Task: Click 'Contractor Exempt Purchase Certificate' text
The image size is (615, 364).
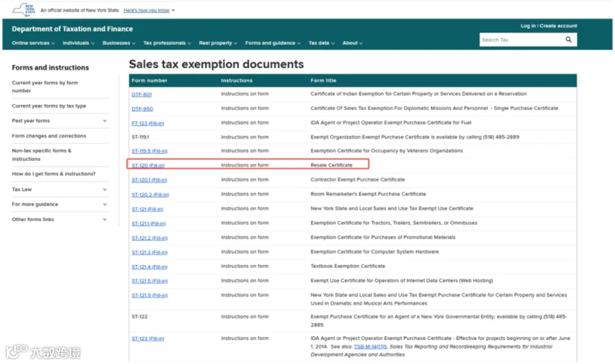Action: coord(357,180)
